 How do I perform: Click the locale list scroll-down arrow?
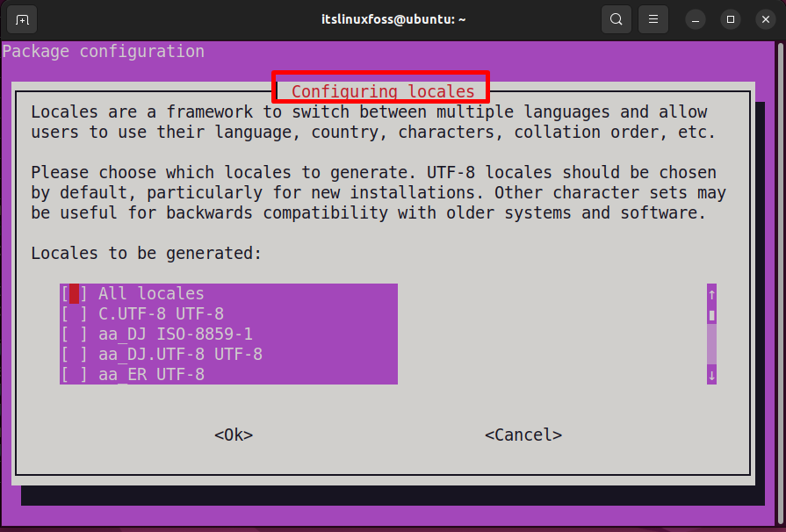click(712, 375)
